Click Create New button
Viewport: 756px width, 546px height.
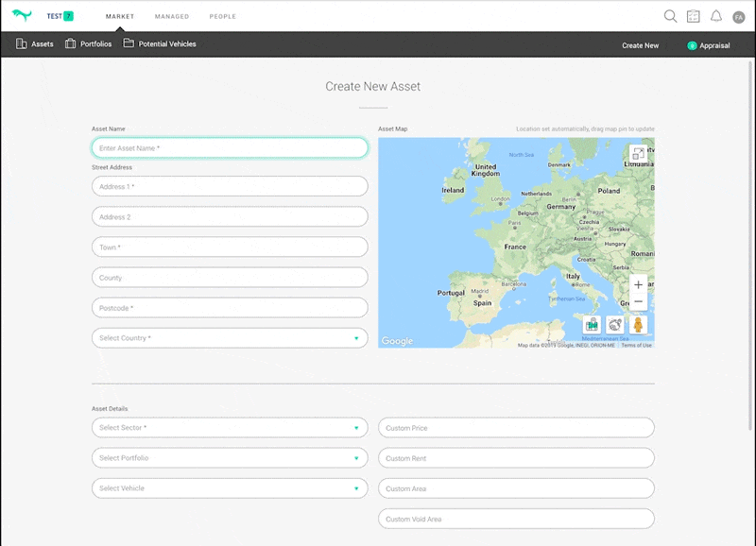[640, 45]
